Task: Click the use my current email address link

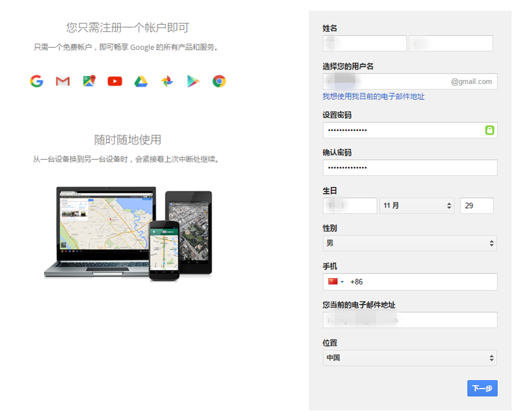Action: pyautogui.click(x=373, y=96)
